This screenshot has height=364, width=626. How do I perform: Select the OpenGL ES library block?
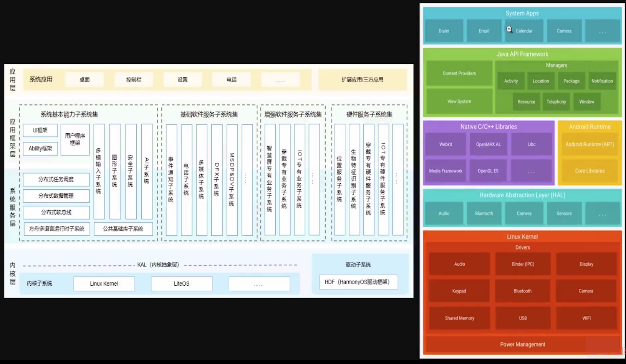coord(488,170)
